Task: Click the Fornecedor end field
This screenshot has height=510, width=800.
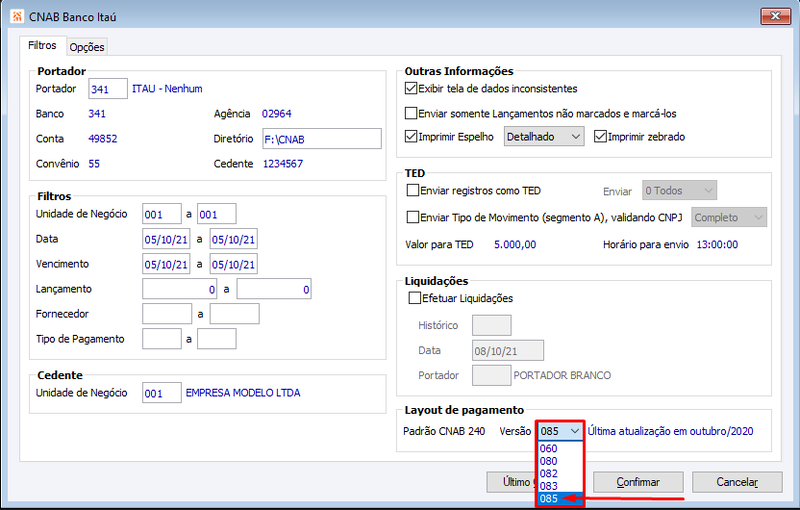Action: pos(235,314)
